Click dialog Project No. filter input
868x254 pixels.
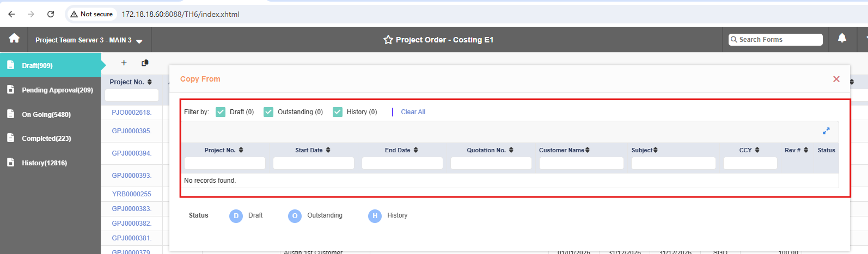click(x=225, y=163)
